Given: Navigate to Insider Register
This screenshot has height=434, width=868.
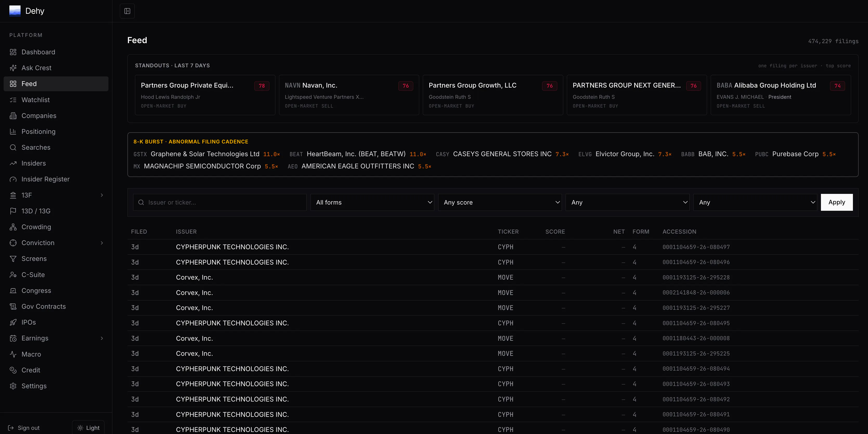Looking at the screenshot, I should coord(56,179).
